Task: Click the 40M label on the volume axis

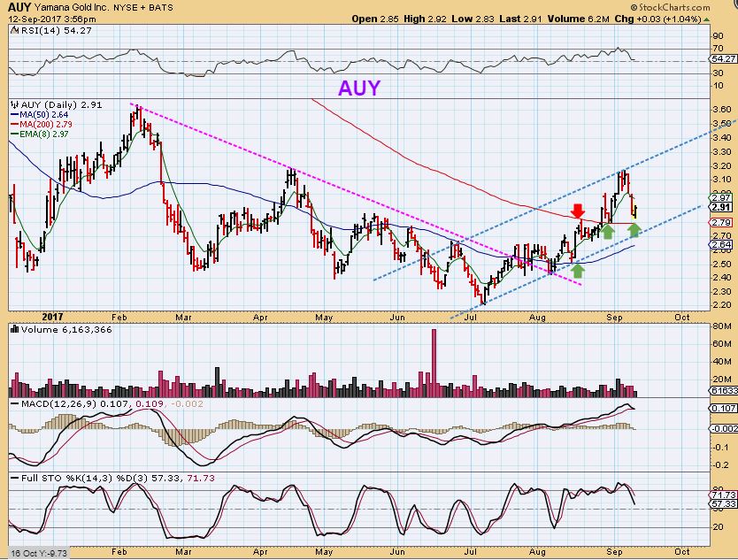Action: click(722, 362)
